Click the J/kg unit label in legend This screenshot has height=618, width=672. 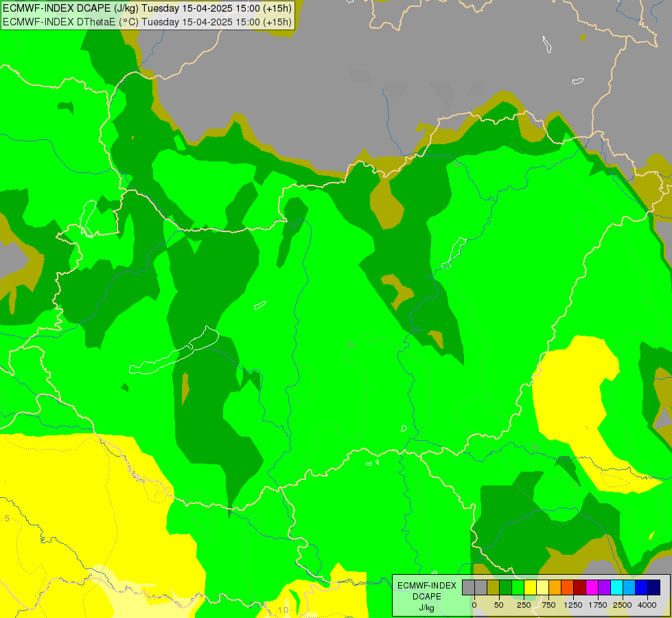click(426, 608)
